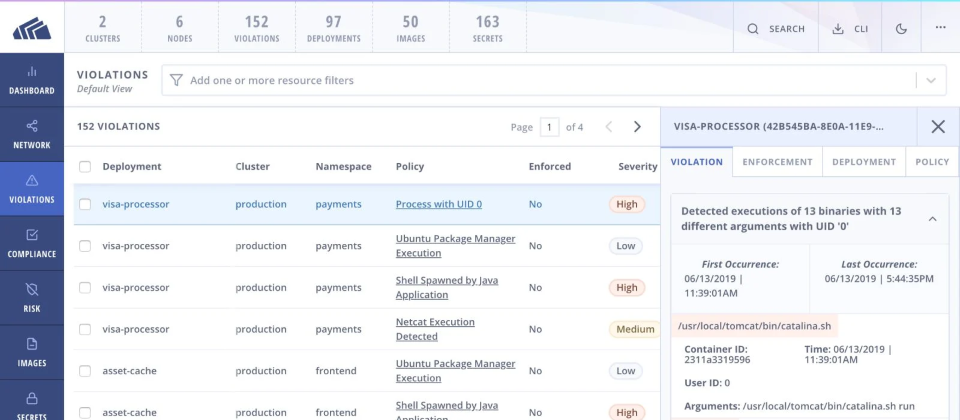Check the asset-cache Ubuntu Package Manager row checkbox
Image resolution: width=960 pixels, height=420 pixels.
[85, 371]
